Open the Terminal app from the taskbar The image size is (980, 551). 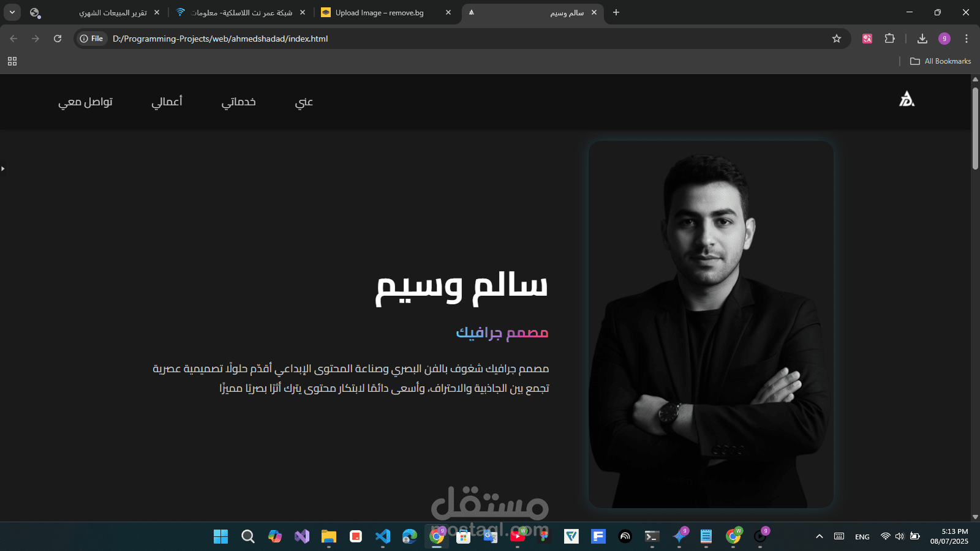pyautogui.click(x=652, y=536)
